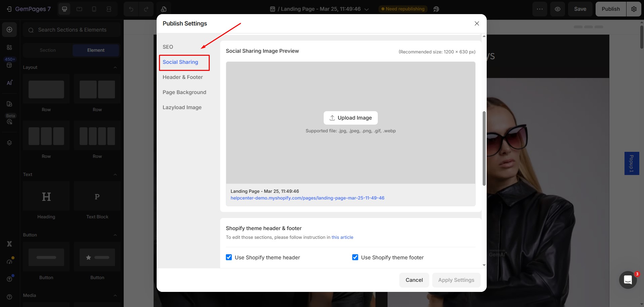The height and width of the screenshot is (307, 644).
Task: Switch to tablet device view icon
Action: [x=79, y=9]
